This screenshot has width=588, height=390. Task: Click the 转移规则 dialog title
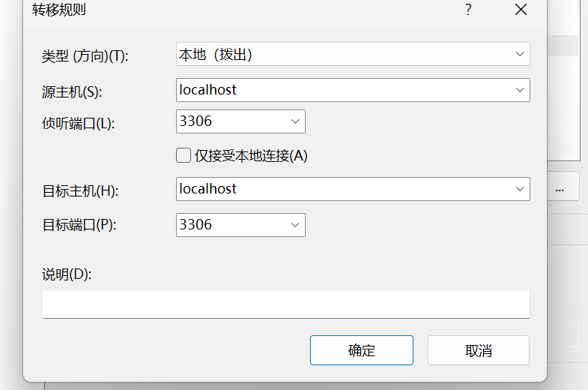pos(59,10)
